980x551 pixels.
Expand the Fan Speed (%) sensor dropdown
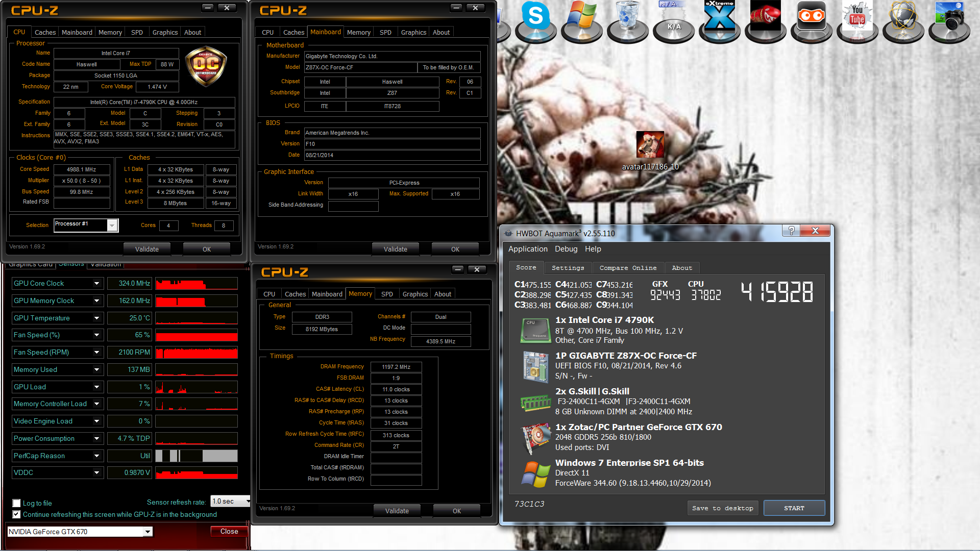click(x=96, y=335)
